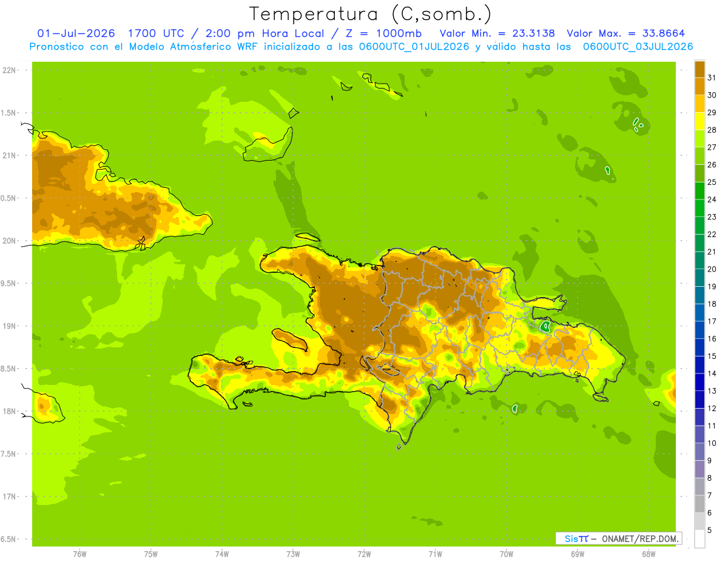Click the '68W' longitude axis label
728x562 pixels.
[x=649, y=554]
